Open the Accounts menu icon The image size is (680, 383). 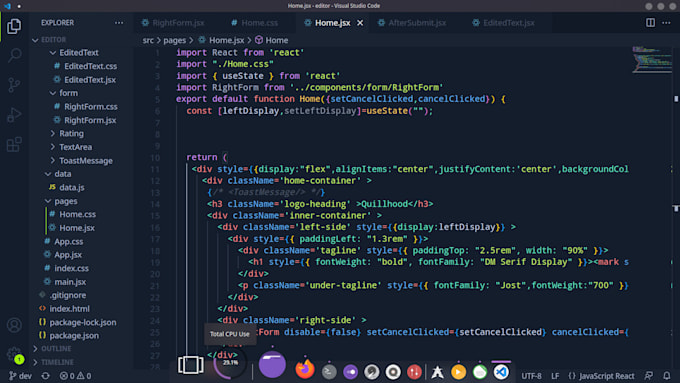[14, 325]
